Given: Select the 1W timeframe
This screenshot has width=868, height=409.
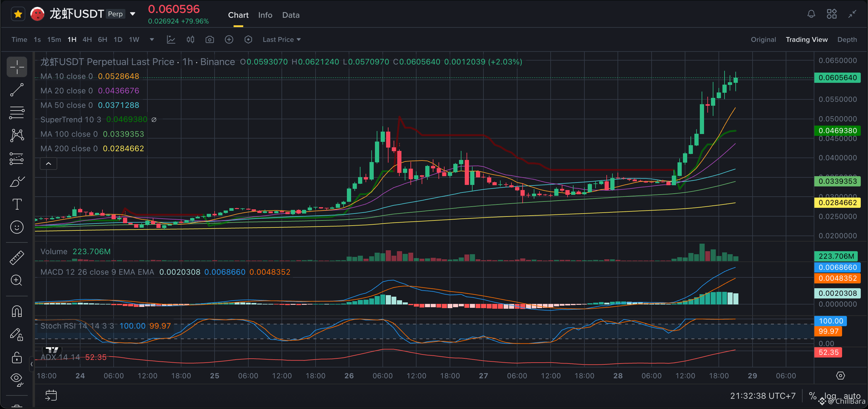Looking at the screenshot, I should point(134,40).
